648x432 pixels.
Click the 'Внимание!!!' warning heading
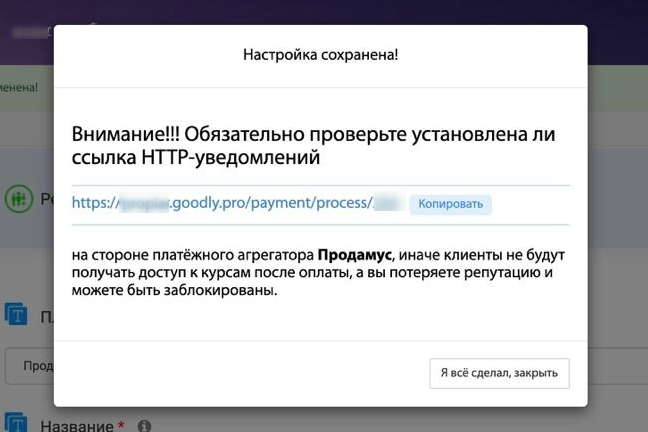[313, 146]
